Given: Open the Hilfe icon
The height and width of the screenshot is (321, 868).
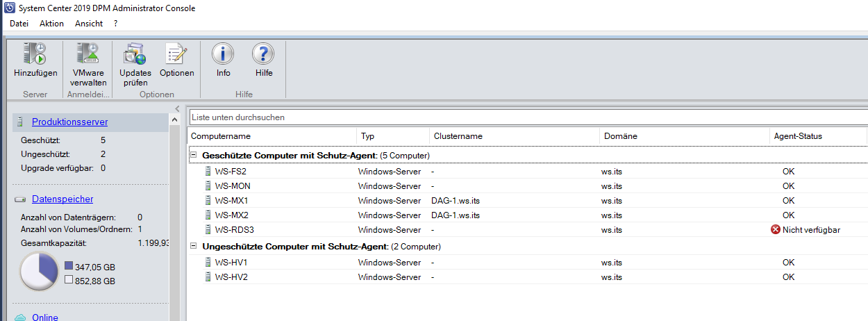Looking at the screenshot, I should 263,53.
